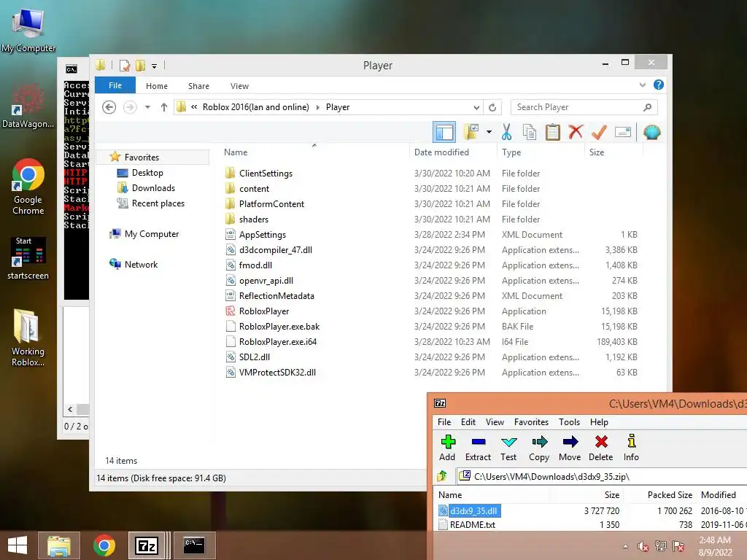The height and width of the screenshot is (560, 747).
Task: Open the quick access toolbar customize dropdown
Action: pos(155,66)
